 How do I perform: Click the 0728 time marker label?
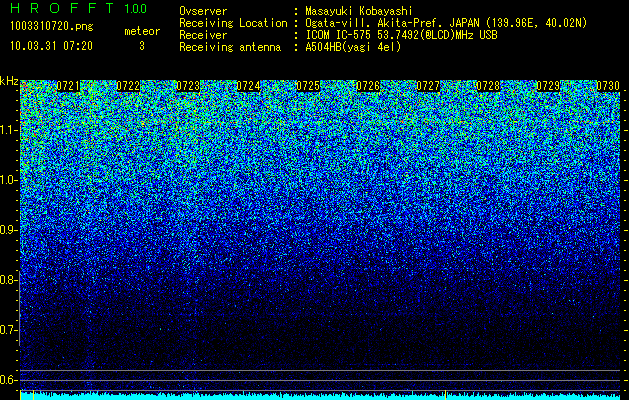[x=488, y=86]
